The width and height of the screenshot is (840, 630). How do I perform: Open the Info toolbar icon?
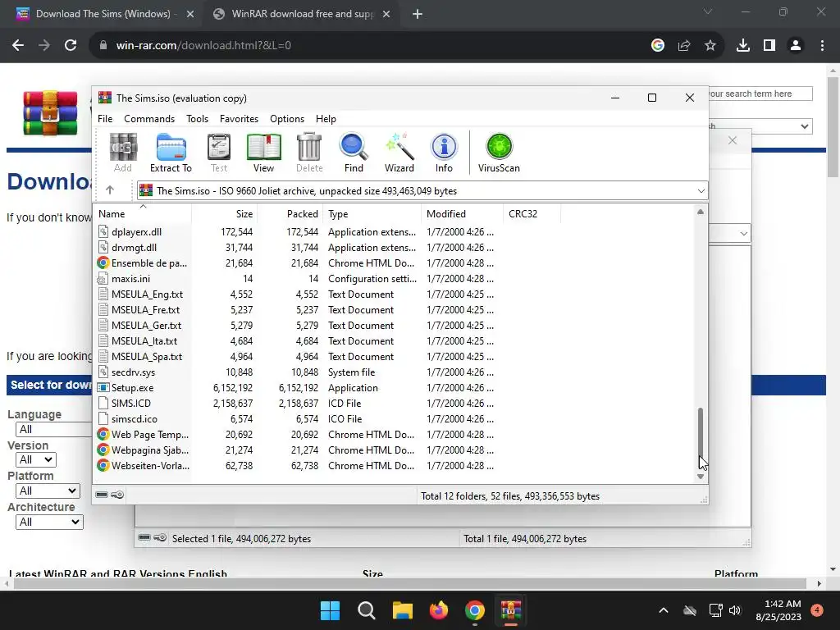click(444, 153)
